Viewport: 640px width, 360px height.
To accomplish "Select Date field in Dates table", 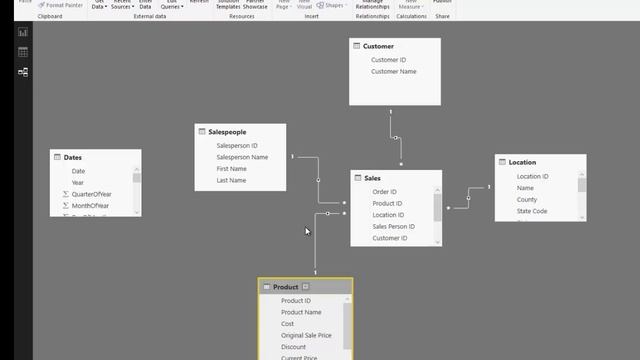I will tap(78, 171).
